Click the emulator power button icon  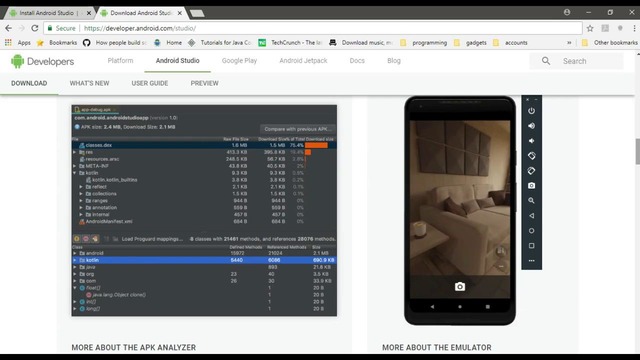coord(531,111)
